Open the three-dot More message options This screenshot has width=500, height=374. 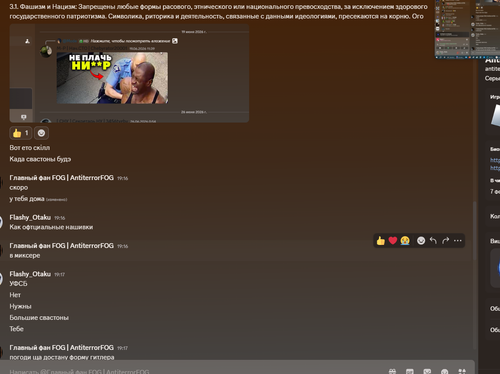tap(458, 241)
